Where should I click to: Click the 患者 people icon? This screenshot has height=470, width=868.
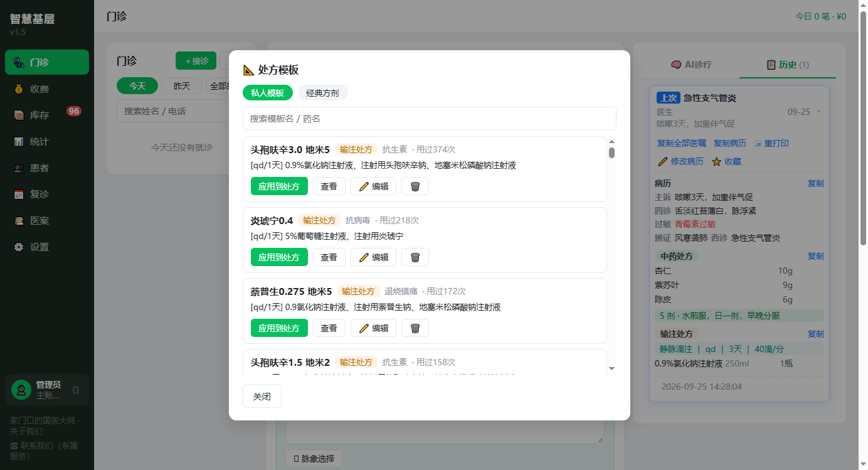19,168
